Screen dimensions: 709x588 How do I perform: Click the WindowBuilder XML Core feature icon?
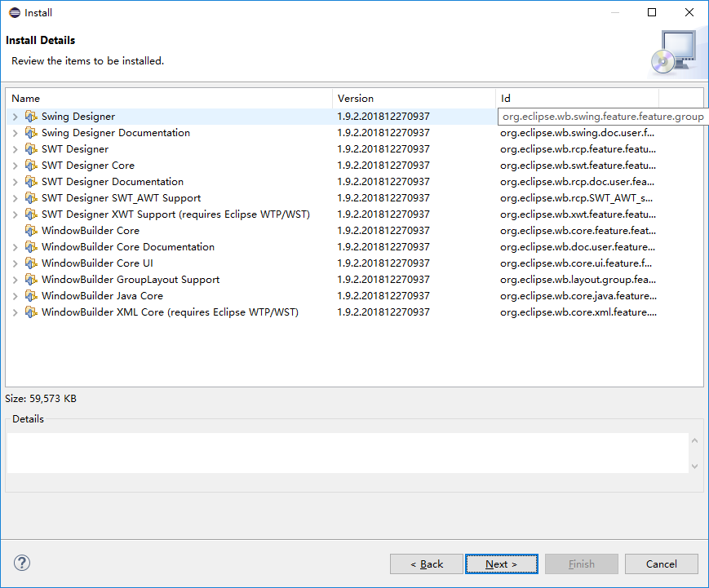[x=31, y=312]
